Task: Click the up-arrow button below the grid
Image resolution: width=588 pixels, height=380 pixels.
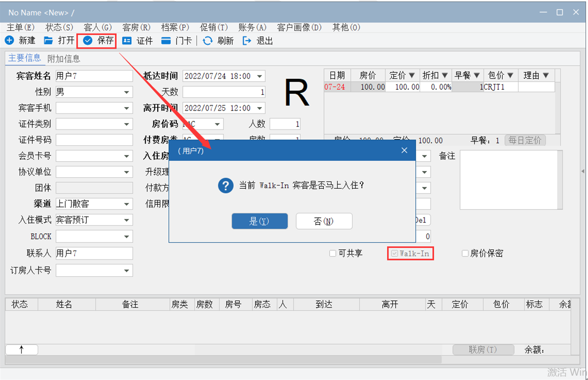Action: [x=22, y=349]
